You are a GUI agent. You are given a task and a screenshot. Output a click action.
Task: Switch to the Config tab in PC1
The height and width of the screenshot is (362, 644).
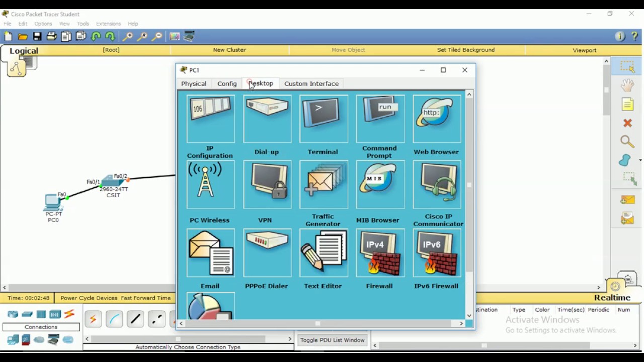[x=227, y=84]
